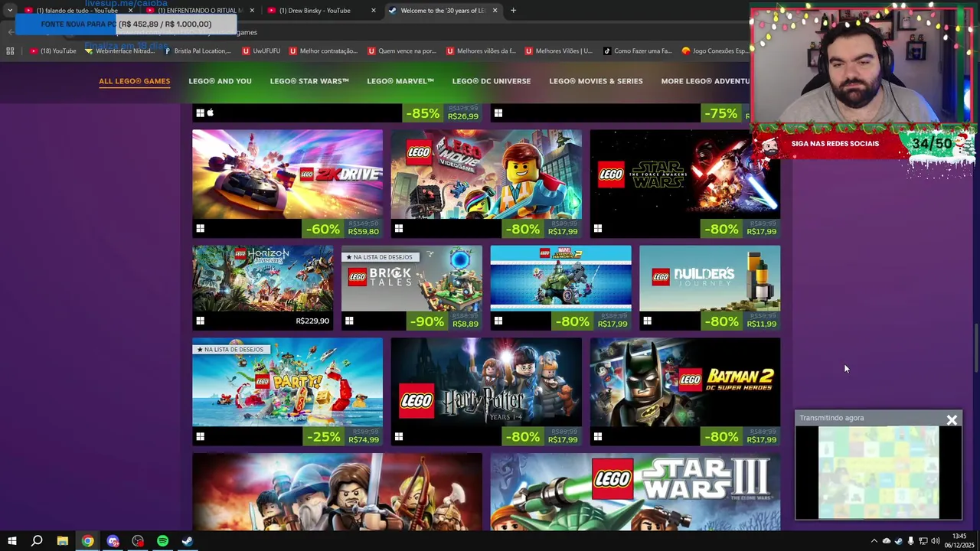
Task: Open the 'Quem vence na por...' bookmark
Action: pos(402,51)
